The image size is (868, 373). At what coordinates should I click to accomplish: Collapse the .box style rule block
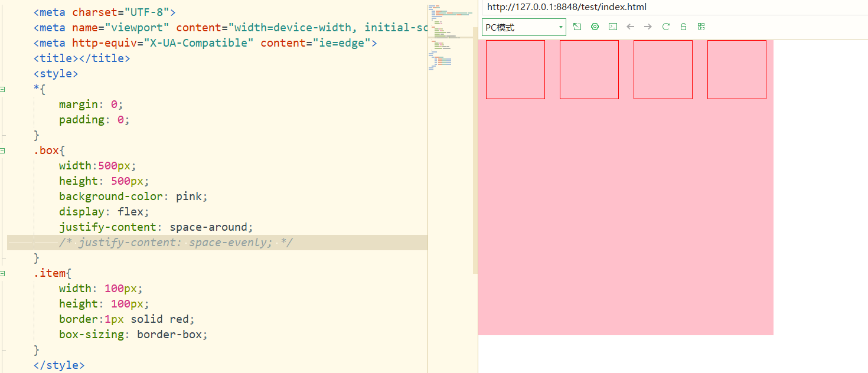3,150
